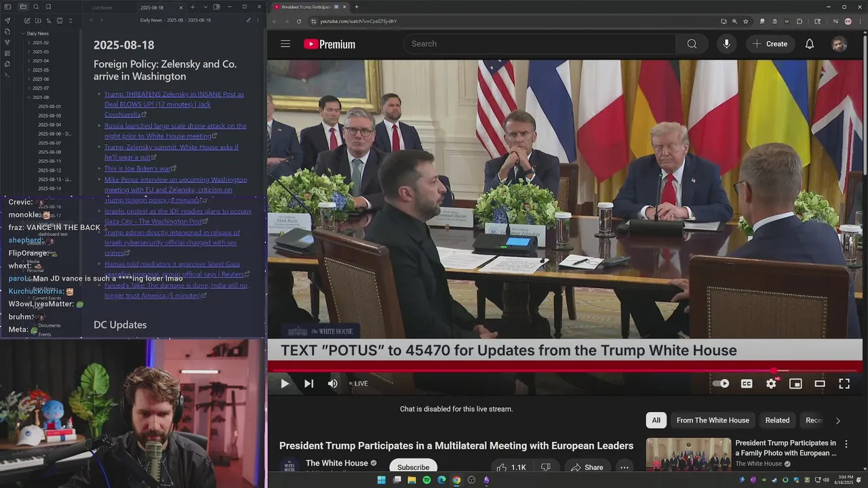Create new note icon in Obsidian explorer
This screenshot has width=868, height=488.
(27, 20)
